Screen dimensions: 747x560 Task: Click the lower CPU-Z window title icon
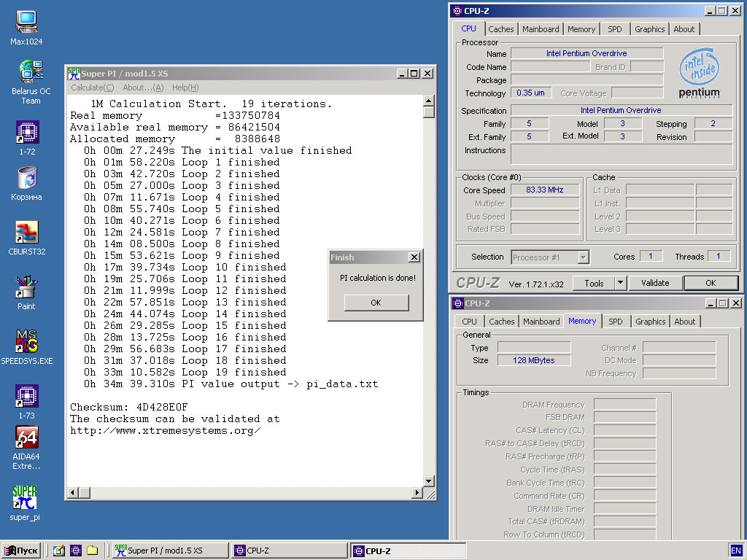point(458,303)
